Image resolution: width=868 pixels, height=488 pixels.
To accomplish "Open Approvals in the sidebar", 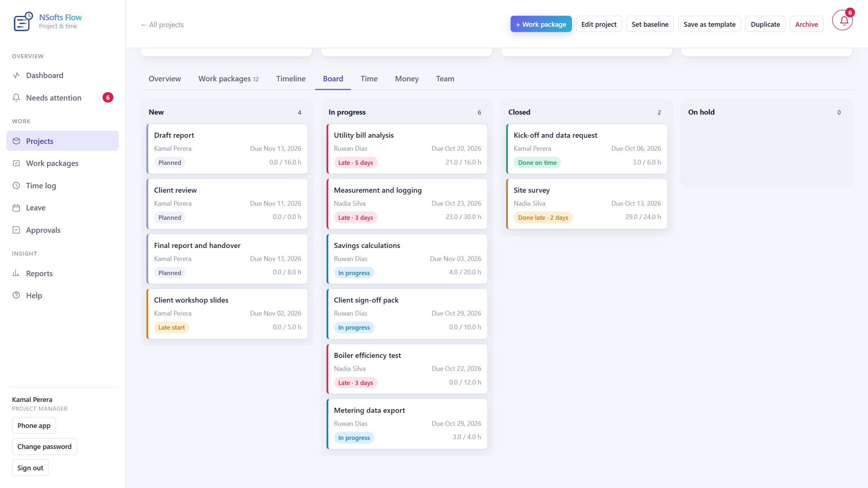I will click(63, 230).
